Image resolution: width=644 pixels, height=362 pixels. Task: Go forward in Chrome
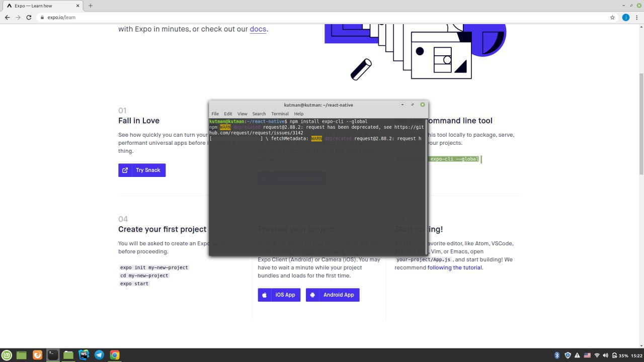pos(18,17)
